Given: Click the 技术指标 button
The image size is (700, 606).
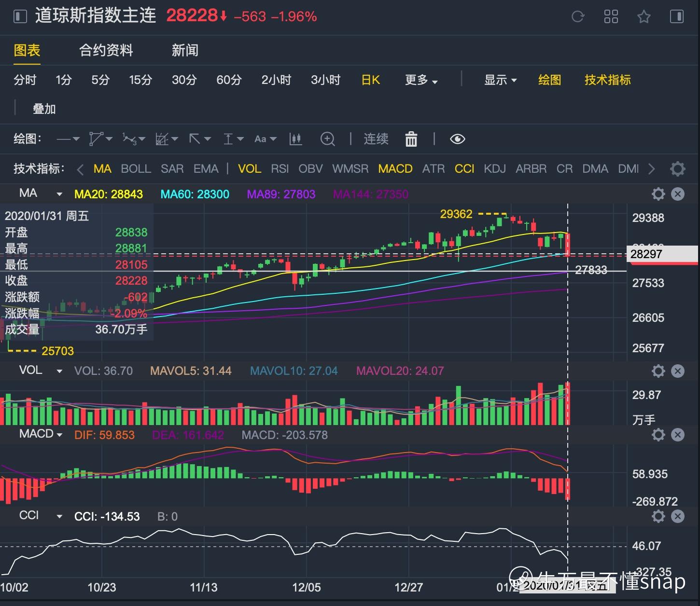Looking at the screenshot, I should (608, 80).
